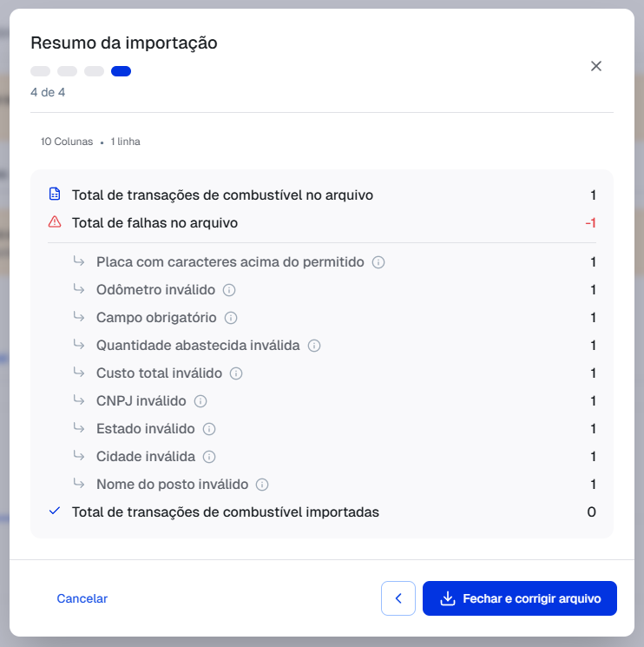Show info for Estado inválido
The height and width of the screenshot is (647, 644).
209,429
